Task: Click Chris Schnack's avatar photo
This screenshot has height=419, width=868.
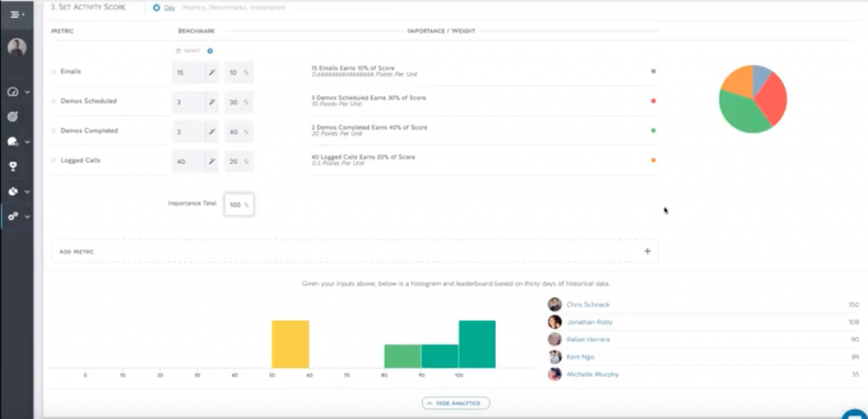Action: (554, 304)
